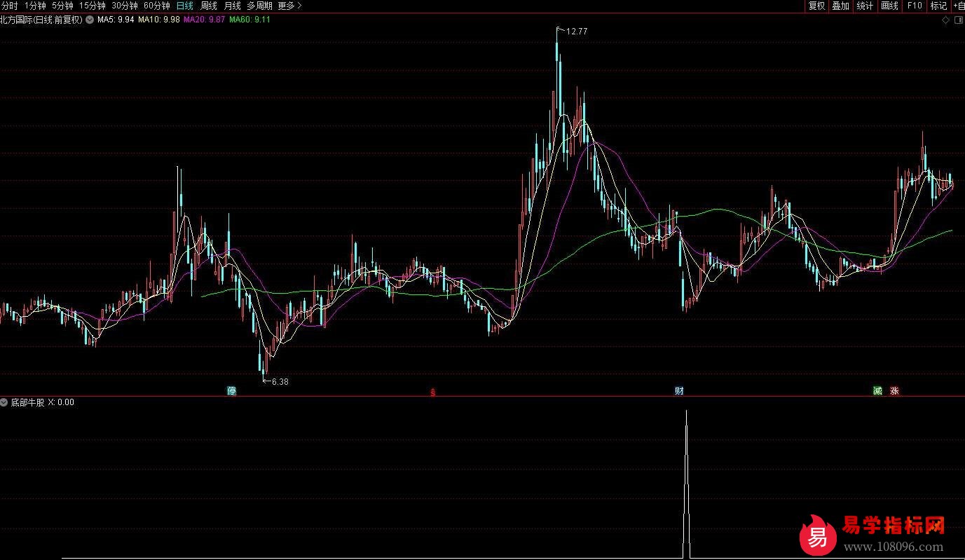This screenshot has width=965, height=560.
Task: Click the 涨 price-rise marker
Action: coord(894,391)
